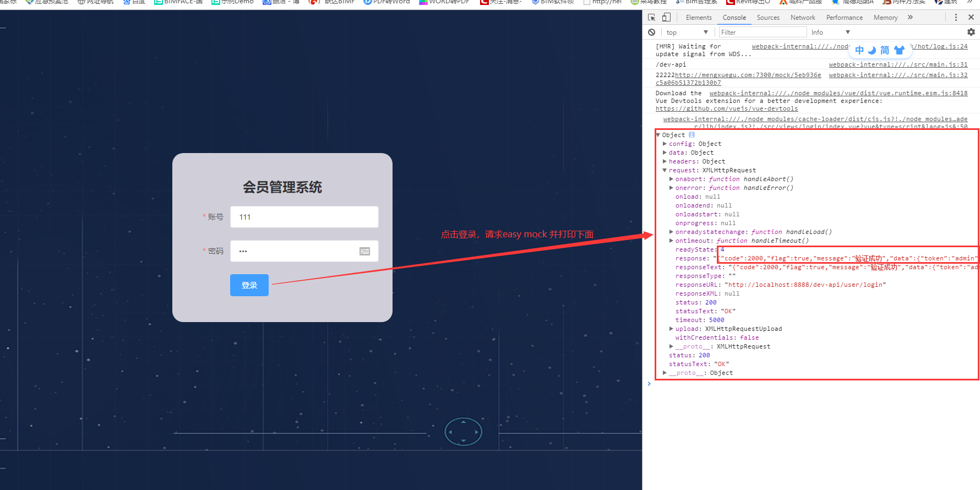Expand onreadystatechange handleLoad node
Image resolution: width=980 pixels, height=490 pixels.
(671, 232)
